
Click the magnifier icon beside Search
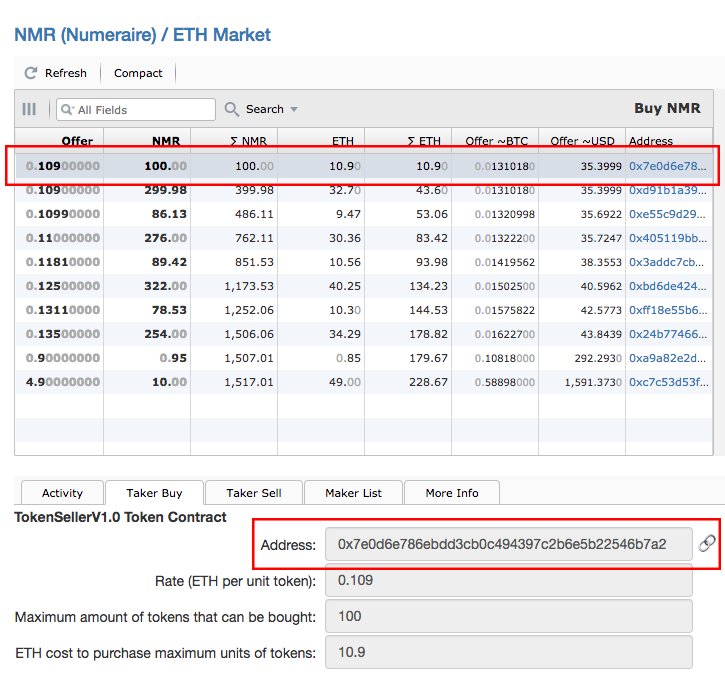[232, 109]
